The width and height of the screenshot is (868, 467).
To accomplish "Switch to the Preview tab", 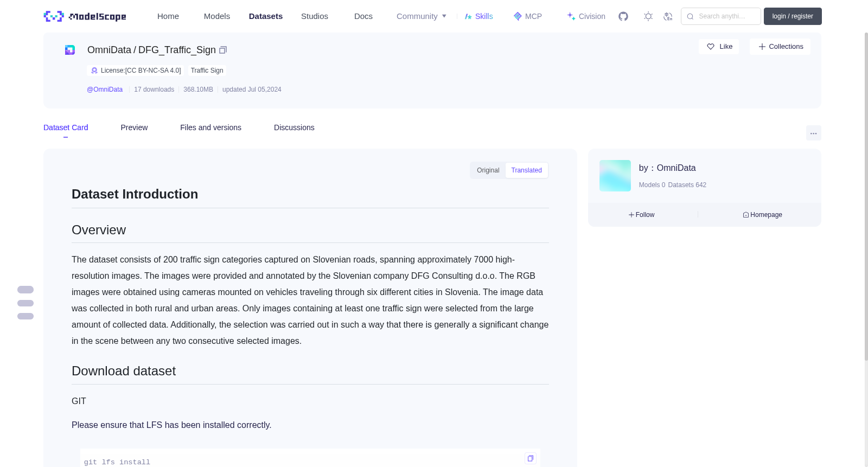I will [x=134, y=127].
